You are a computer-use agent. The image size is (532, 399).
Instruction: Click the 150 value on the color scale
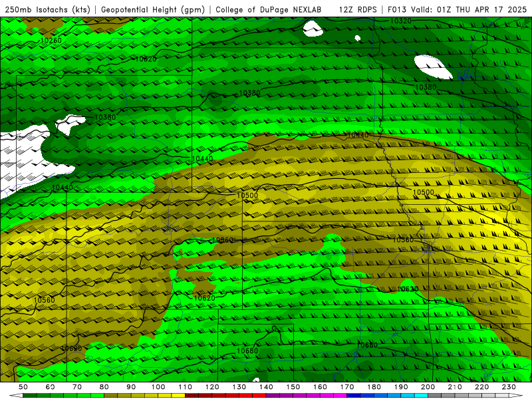click(293, 387)
